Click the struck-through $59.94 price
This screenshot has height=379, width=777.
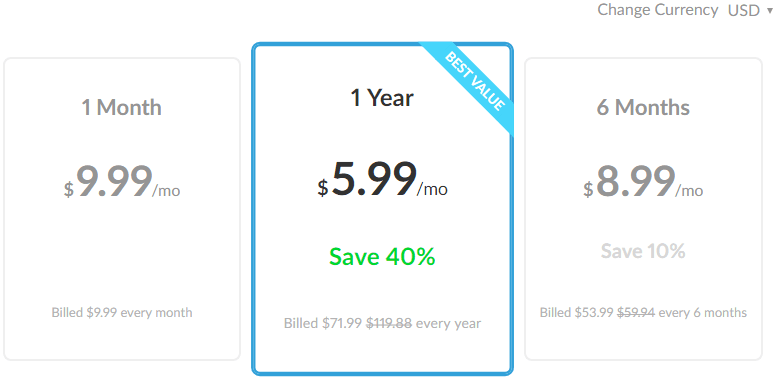(x=636, y=313)
